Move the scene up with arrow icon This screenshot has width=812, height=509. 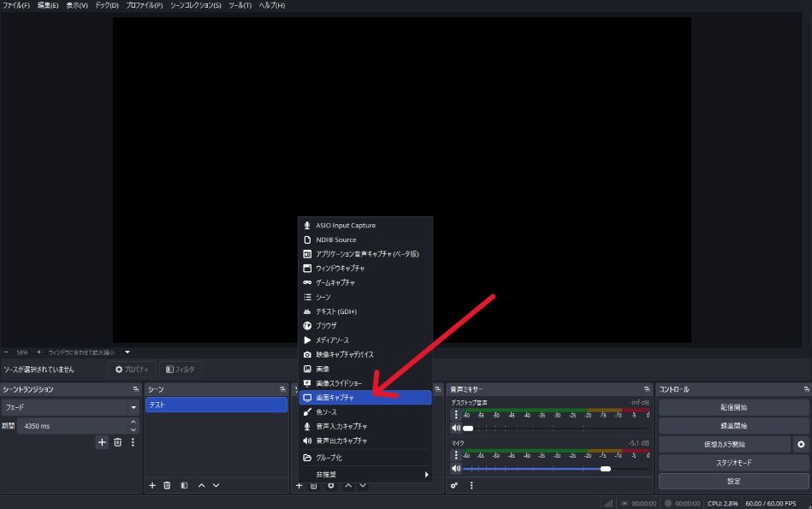(201, 485)
